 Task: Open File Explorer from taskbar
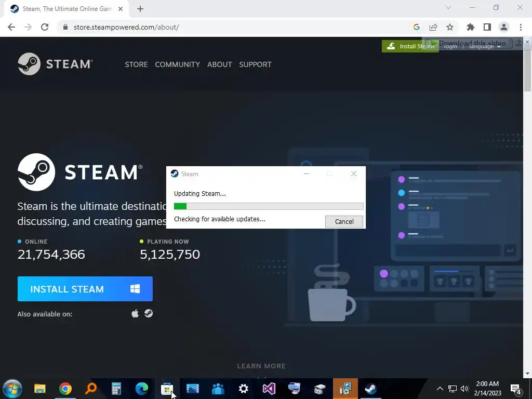point(39,389)
